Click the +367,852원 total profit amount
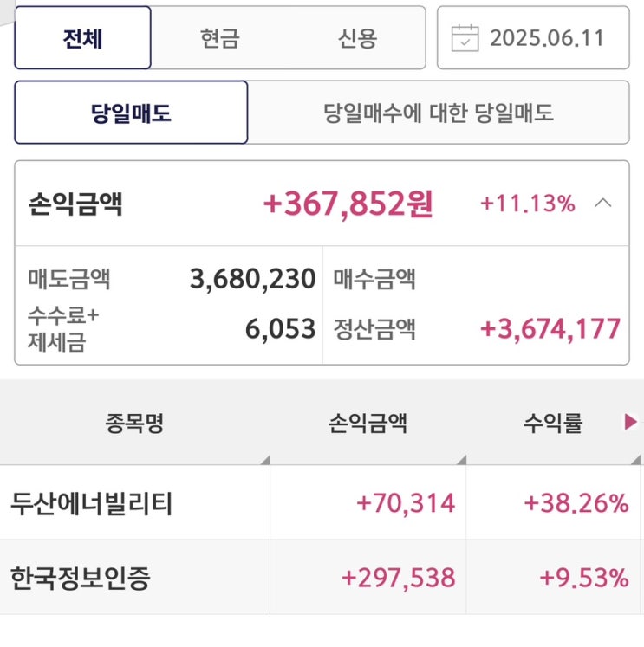644x647 pixels. click(348, 204)
